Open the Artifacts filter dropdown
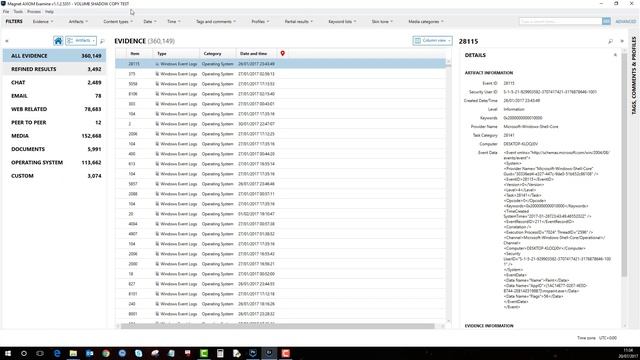Image resolution: width=640 pixels, height=360 pixels. (x=78, y=21)
